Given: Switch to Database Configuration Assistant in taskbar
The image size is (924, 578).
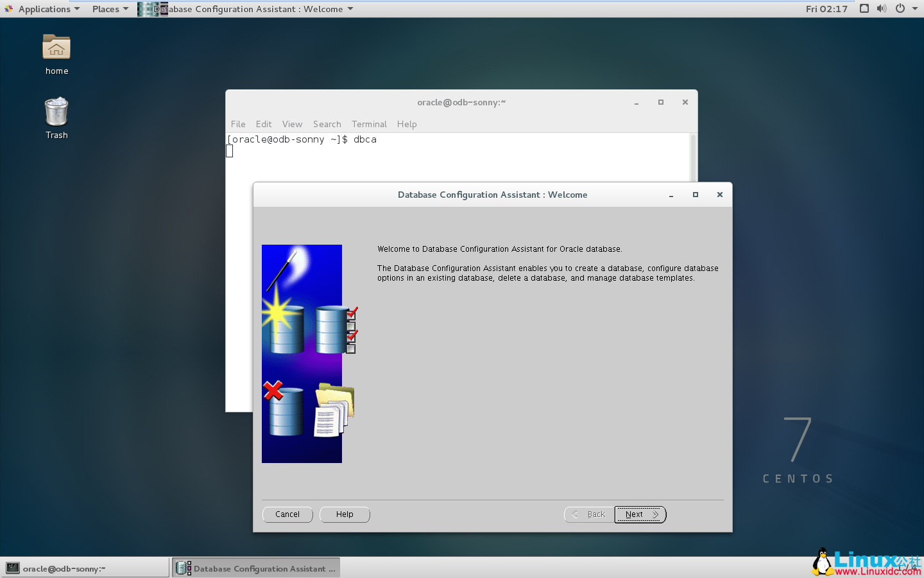Looking at the screenshot, I should pyautogui.click(x=256, y=568).
